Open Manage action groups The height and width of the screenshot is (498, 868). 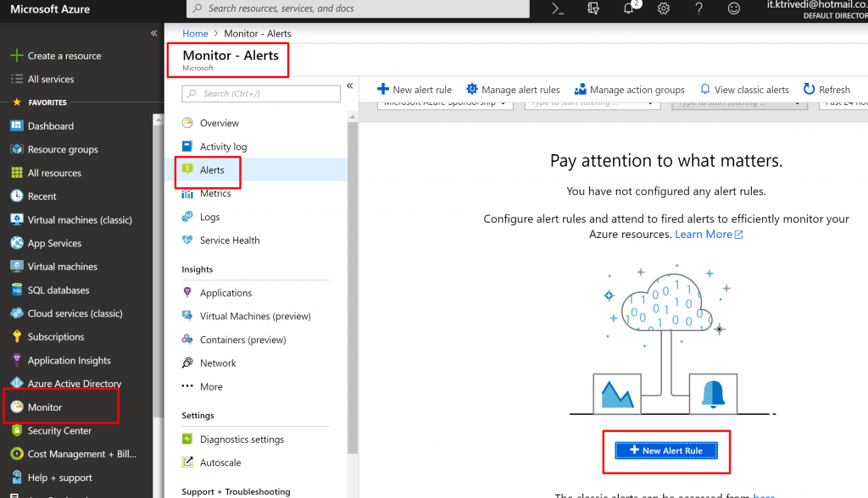pos(629,90)
